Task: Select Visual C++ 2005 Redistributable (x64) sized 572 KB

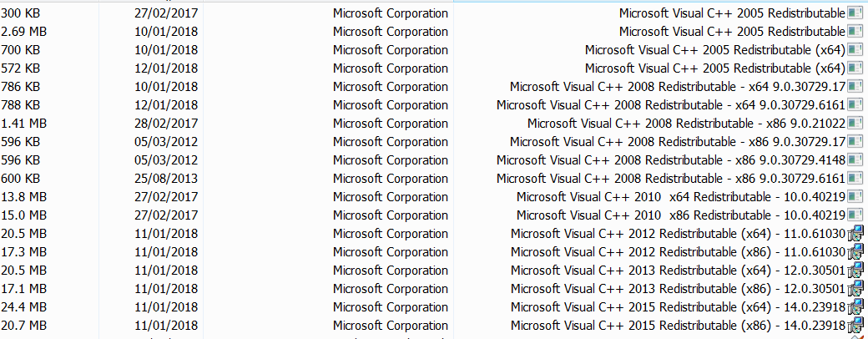Action: (x=715, y=68)
